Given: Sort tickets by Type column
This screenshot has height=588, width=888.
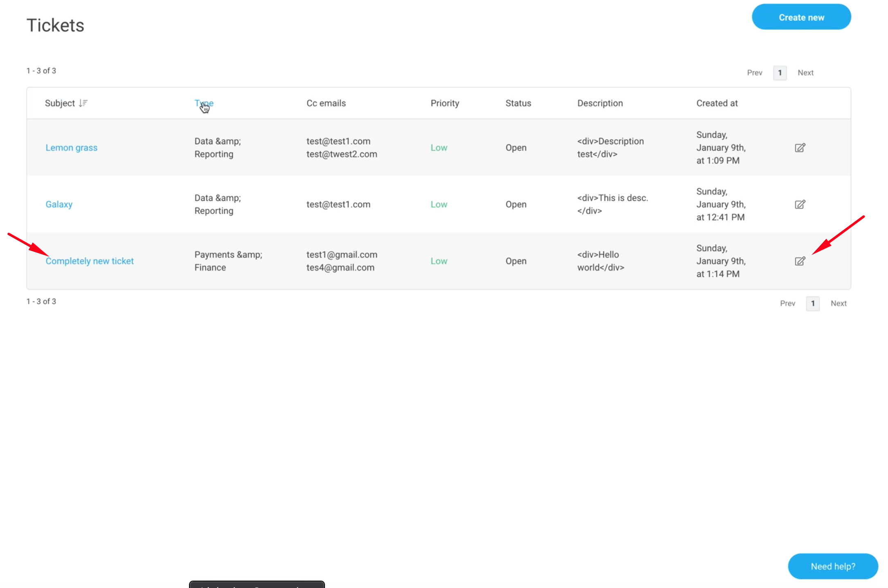Looking at the screenshot, I should [204, 103].
